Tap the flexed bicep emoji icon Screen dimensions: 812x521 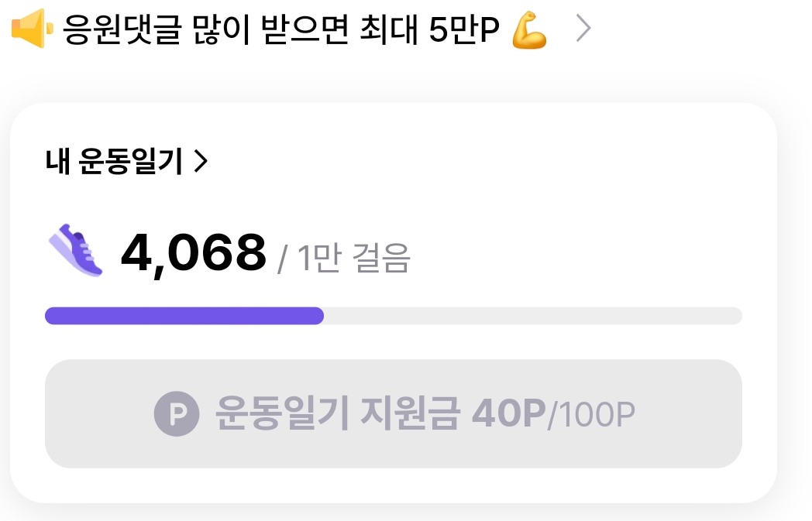[x=530, y=29]
